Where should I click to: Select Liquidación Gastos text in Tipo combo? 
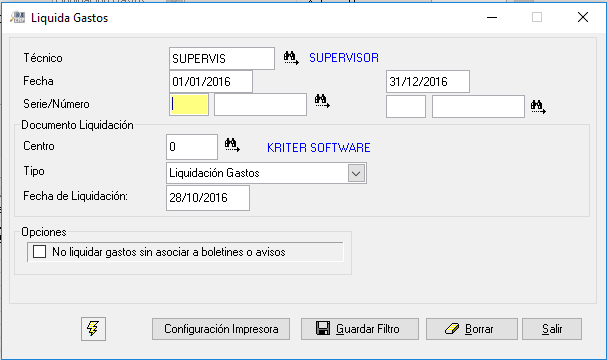click(x=214, y=173)
